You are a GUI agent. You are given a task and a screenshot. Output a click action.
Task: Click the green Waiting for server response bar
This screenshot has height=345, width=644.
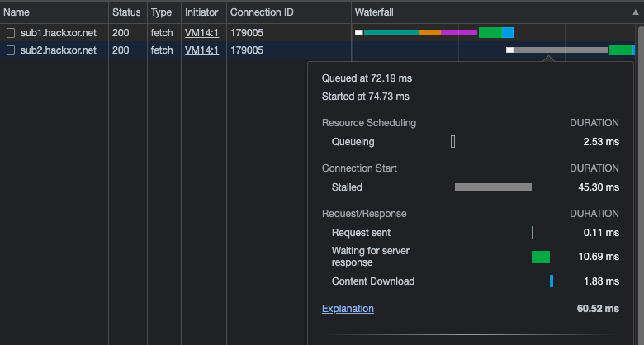point(541,257)
